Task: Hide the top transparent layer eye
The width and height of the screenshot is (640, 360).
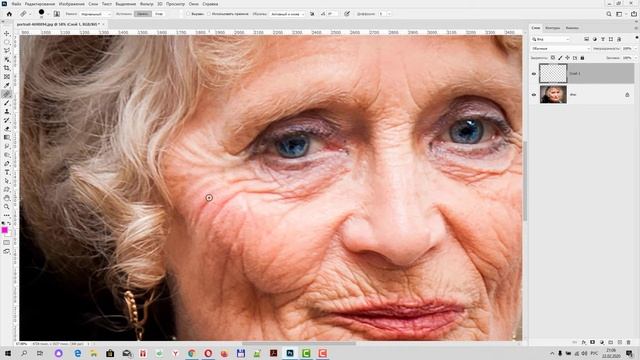Action: click(x=534, y=74)
